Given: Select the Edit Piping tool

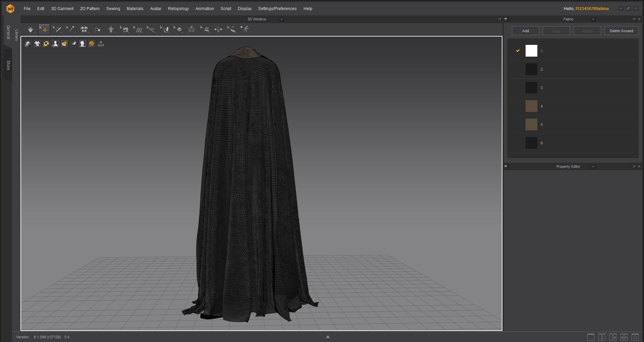Looking at the screenshot, I should [x=205, y=30].
